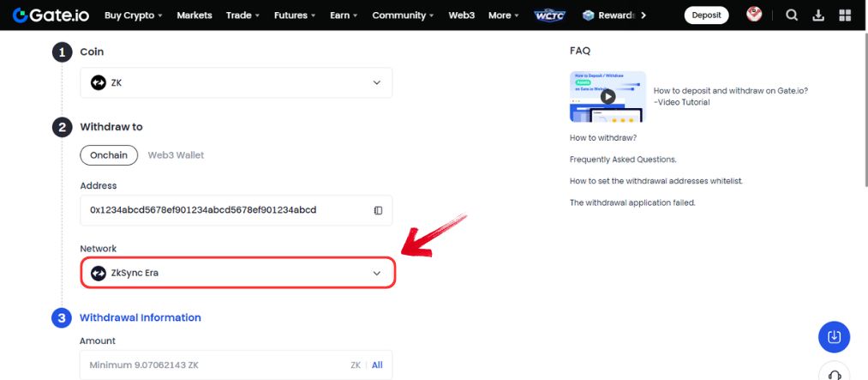The image size is (868, 380).
Task: Switch to the Web3 Wallet tab
Action: click(x=176, y=155)
